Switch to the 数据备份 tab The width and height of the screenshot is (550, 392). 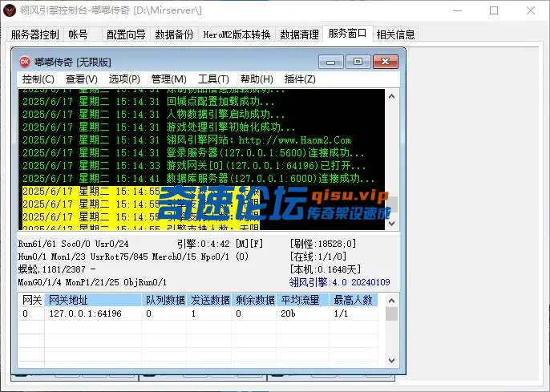point(174,34)
